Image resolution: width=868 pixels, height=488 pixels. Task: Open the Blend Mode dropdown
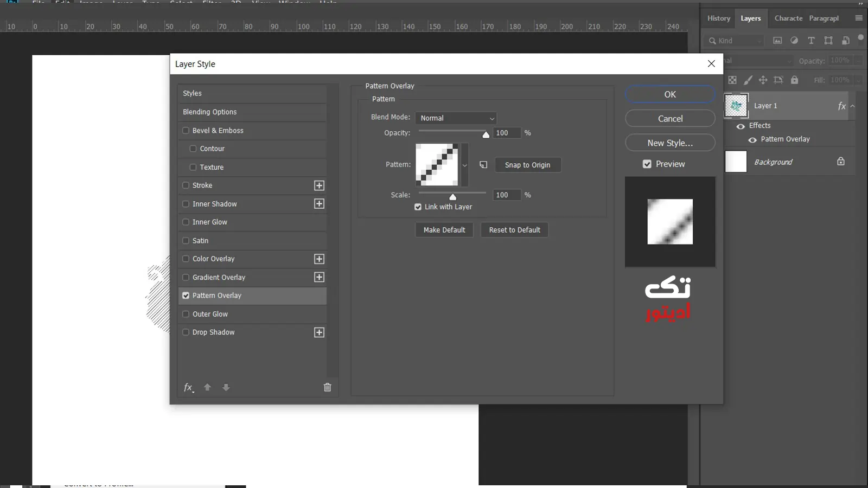pyautogui.click(x=456, y=118)
